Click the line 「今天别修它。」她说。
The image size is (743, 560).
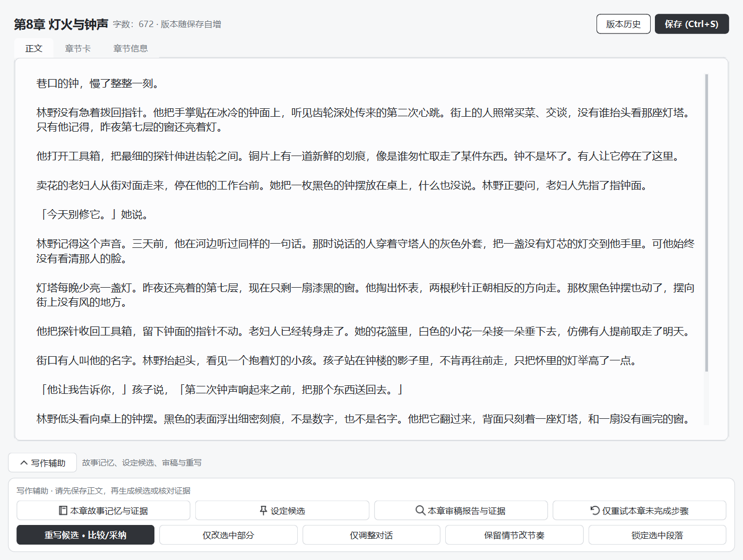(x=94, y=214)
